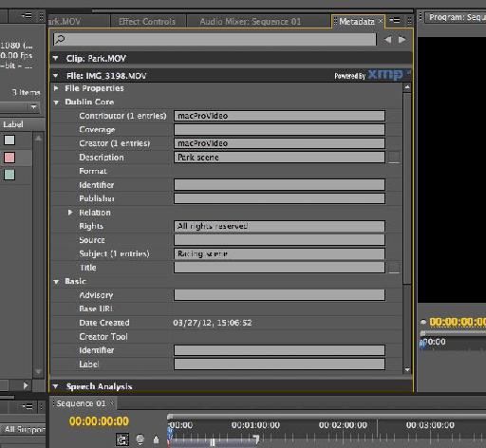Click the Basic Label field
This screenshot has height=448, width=486.
[279, 364]
